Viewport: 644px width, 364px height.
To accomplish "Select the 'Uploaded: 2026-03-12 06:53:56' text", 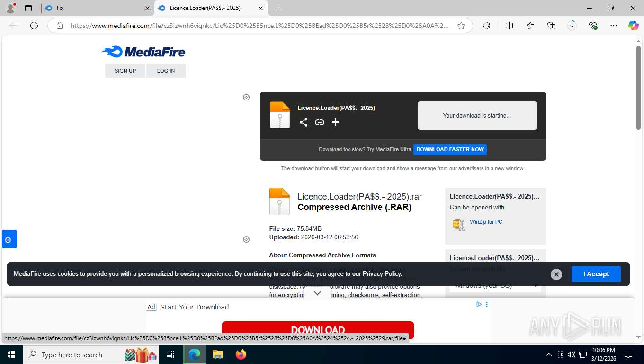I will coord(313,237).
